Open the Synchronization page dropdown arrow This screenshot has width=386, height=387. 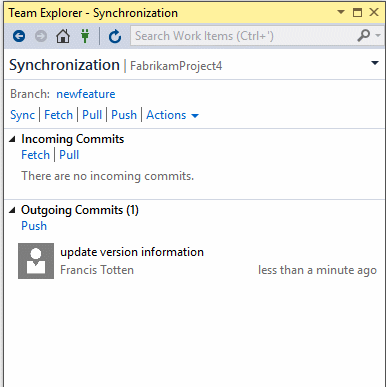pos(375,63)
